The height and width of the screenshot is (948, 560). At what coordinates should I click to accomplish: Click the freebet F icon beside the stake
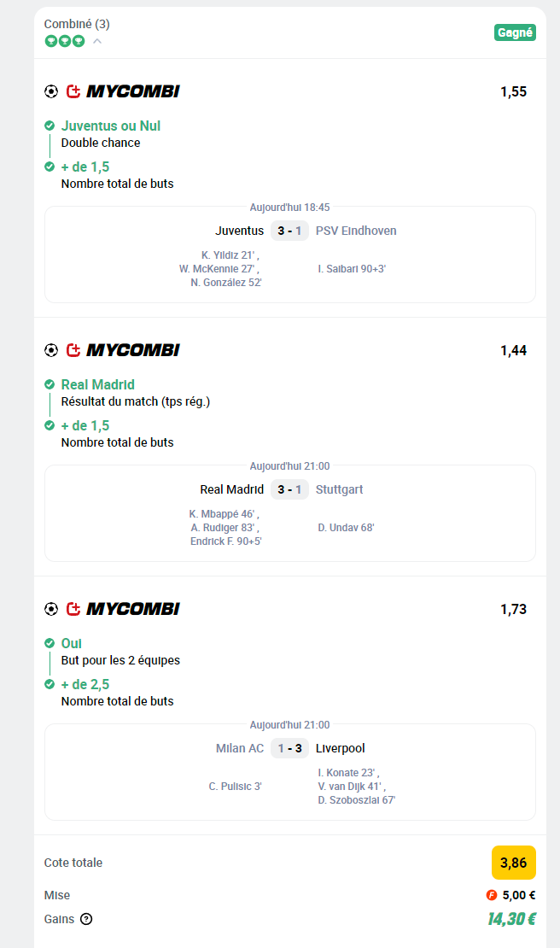492,895
